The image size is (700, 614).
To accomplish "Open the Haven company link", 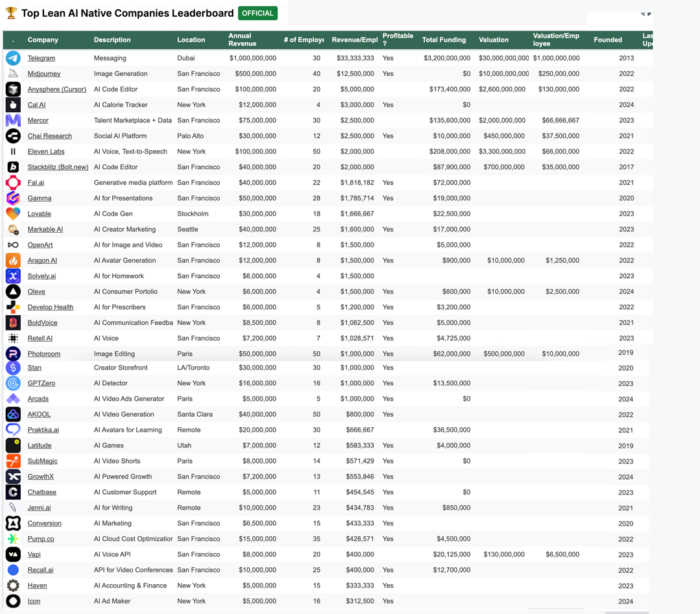I will pos(37,585).
